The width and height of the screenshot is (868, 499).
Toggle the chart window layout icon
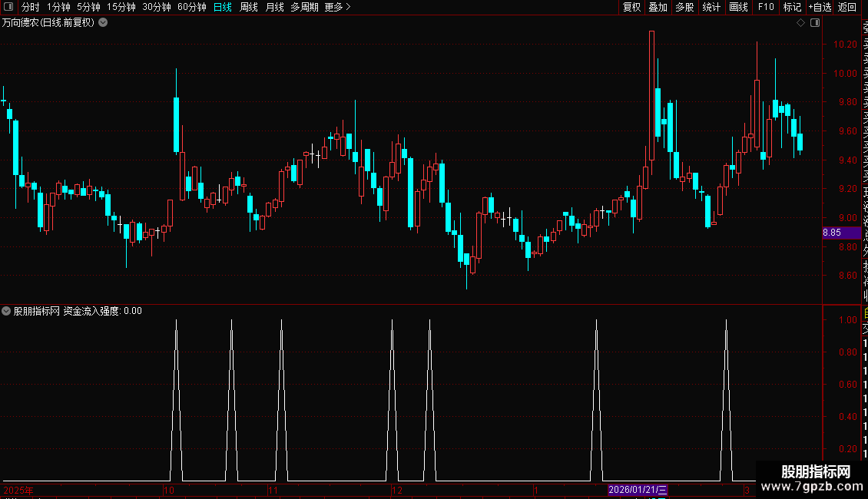point(815,22)
